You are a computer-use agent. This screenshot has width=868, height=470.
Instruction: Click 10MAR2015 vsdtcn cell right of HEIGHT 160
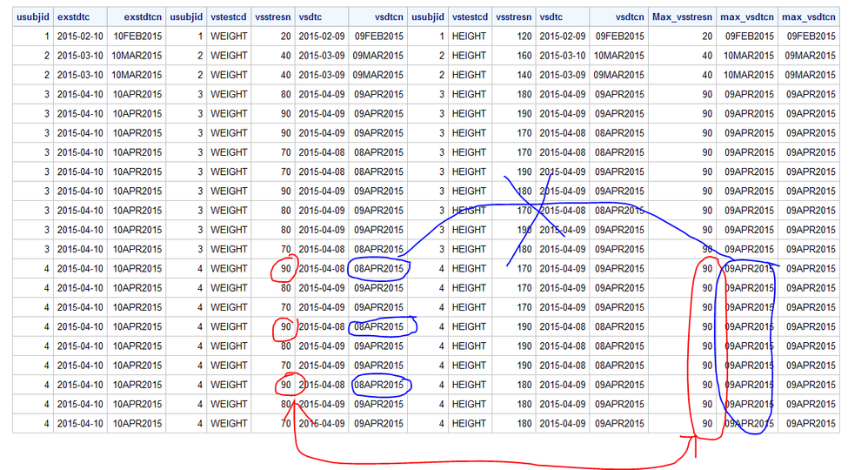[x=619, y=56]
